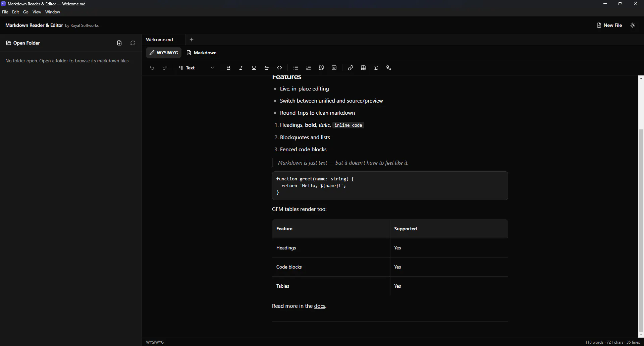Click 'Switch between unified and source/preview' bullet
Screen dimensions: 644x346
click(x=331, y=101)
